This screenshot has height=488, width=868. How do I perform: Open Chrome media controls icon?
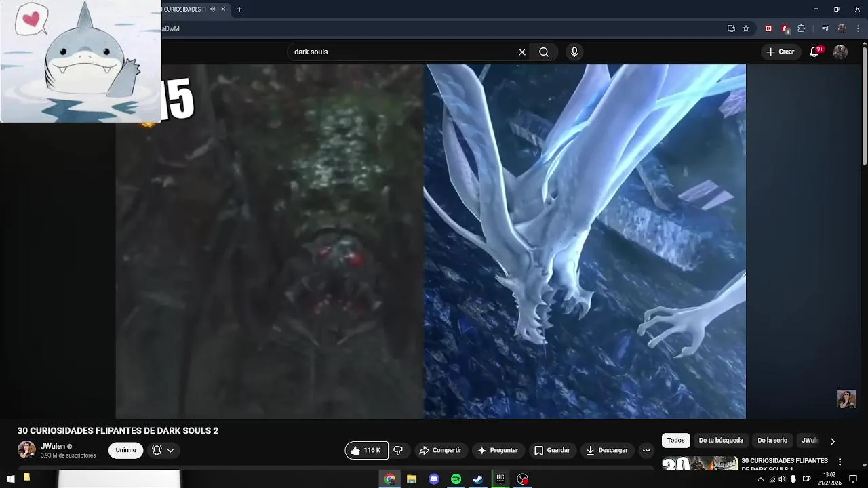tap(825, 28)
